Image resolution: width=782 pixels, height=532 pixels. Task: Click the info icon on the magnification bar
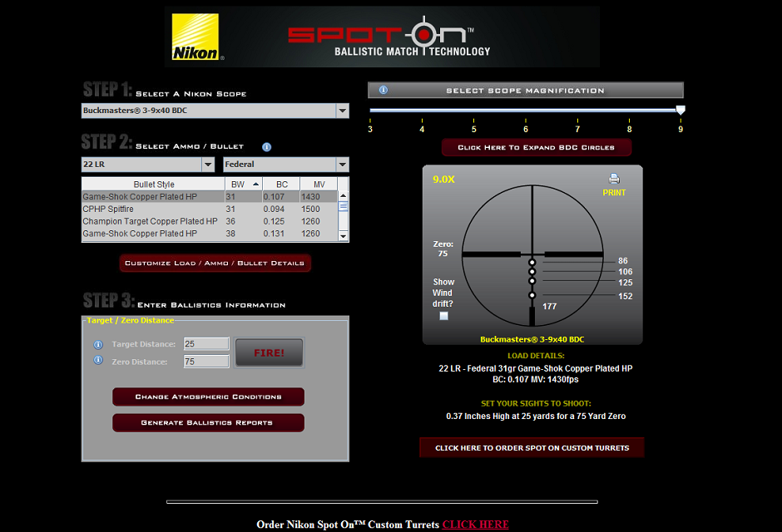[x=381, y=90]
